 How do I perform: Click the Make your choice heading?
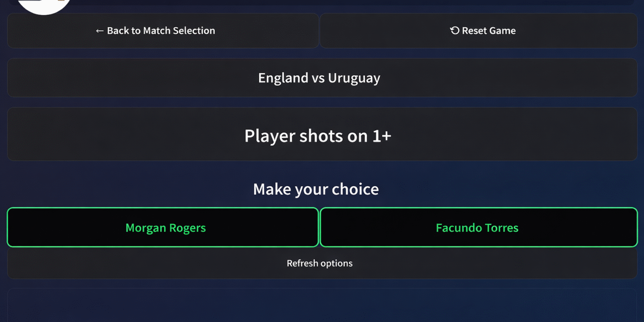[x=316, y=189]
